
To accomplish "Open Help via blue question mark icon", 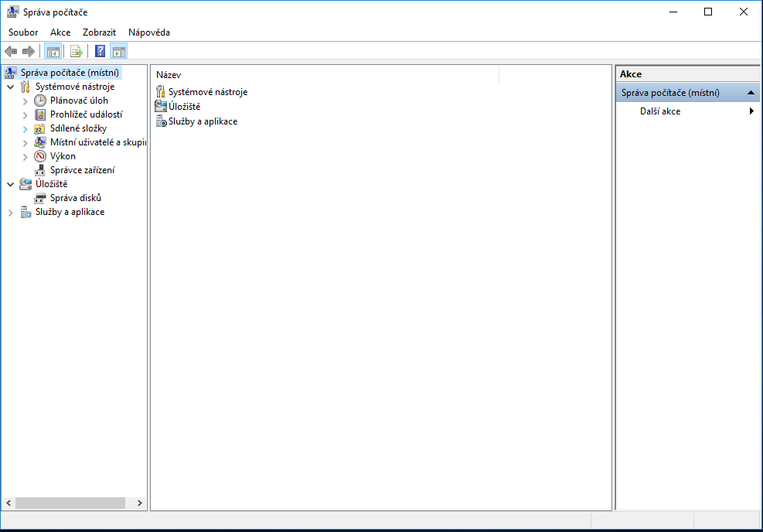I will pos(100,52).
